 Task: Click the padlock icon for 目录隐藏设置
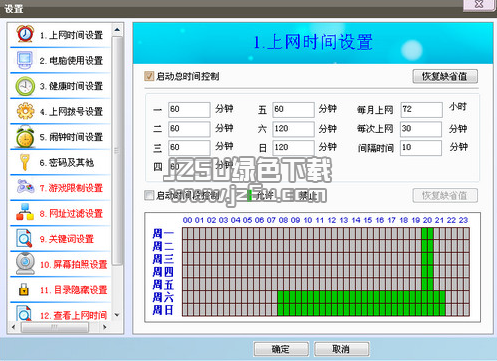point(24,289)
